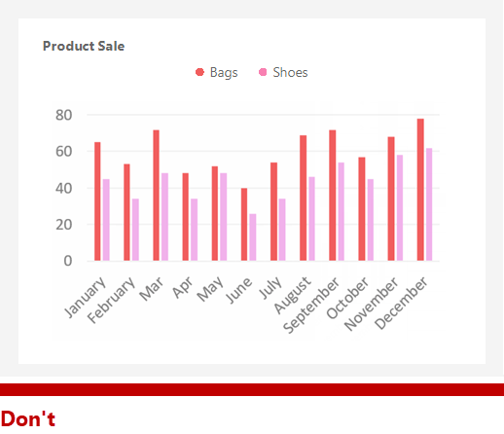Screen dimensions: 504x434
Task: Select the October Bags bar
Action: click(362, 209)
